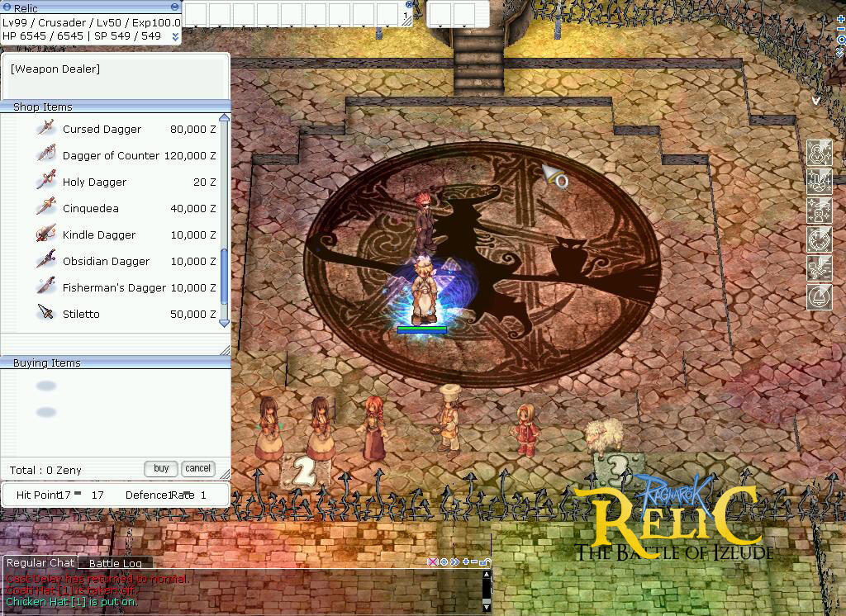Click the Kindle Dagger item name

[99, 235]
